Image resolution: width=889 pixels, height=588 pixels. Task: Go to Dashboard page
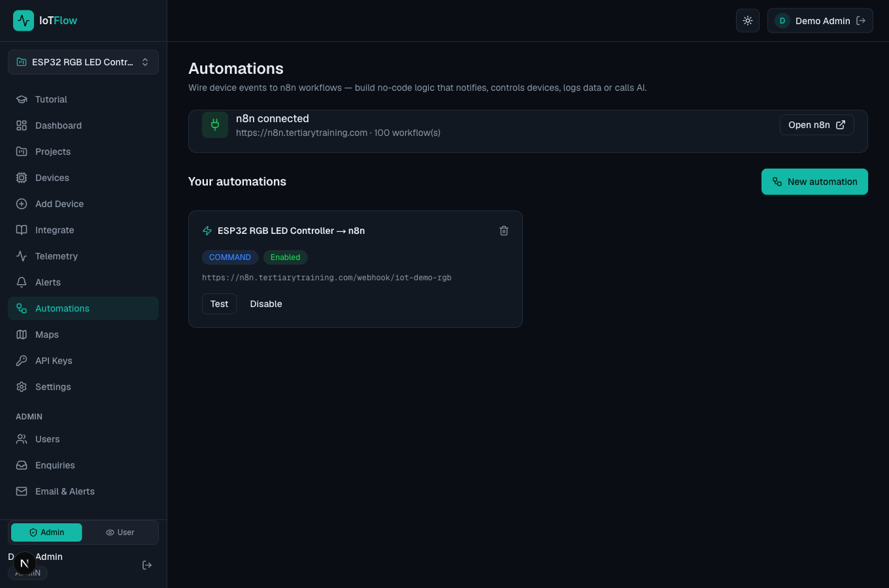coord(83,125)
